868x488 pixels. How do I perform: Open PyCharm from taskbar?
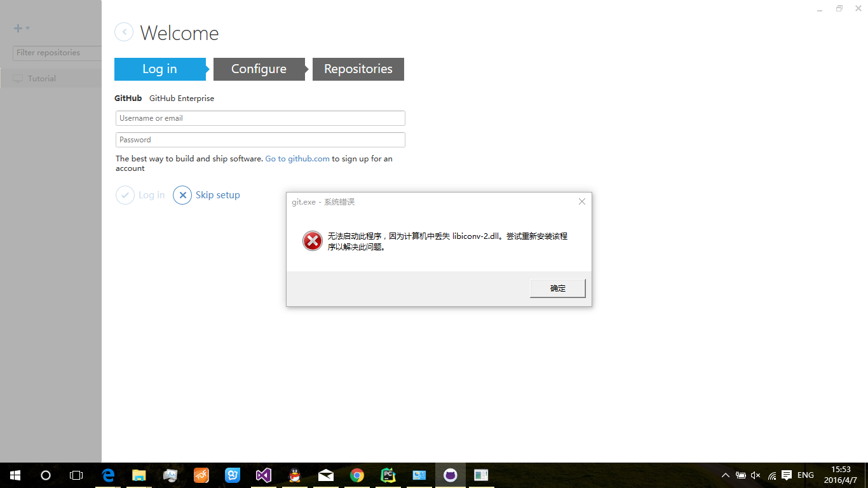[388, 475]
